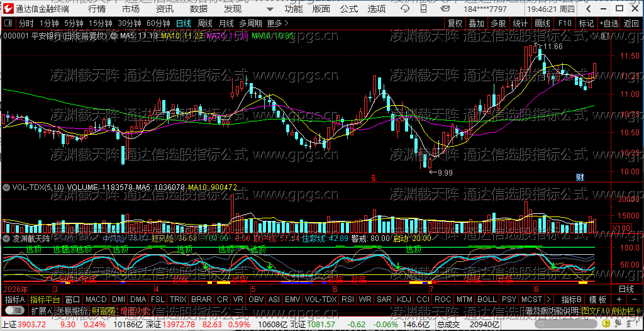Switch to the BOLL indicator tab
The height and width of the screenshot is (331, 644).
point(487,300)
